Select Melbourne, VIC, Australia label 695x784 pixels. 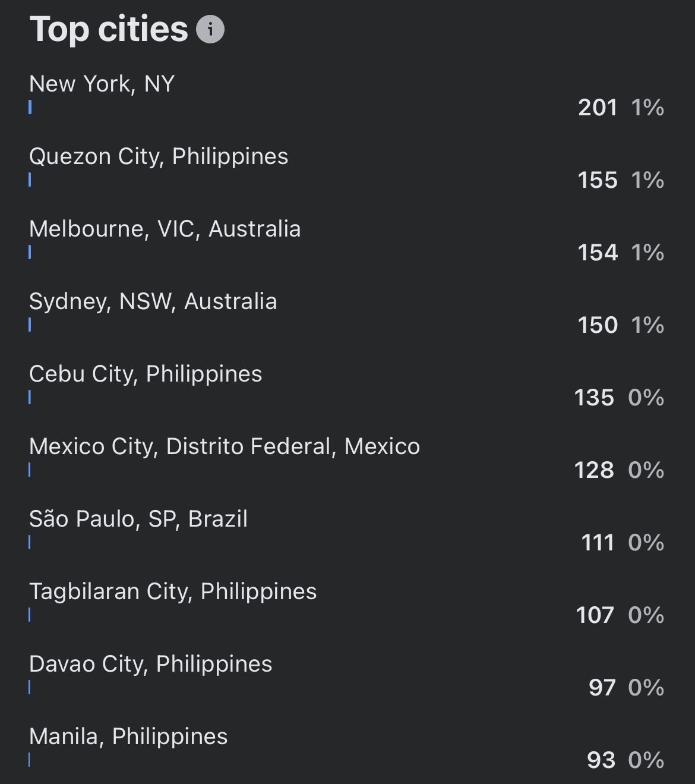pyautogui.click(x=165, y=229)
